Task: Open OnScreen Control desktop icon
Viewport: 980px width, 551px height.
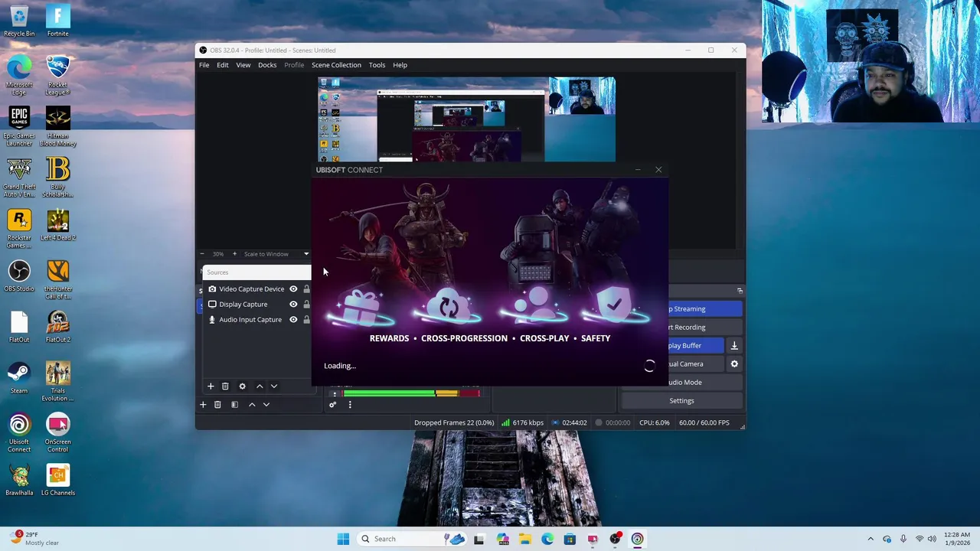Action: click(57, 433)
